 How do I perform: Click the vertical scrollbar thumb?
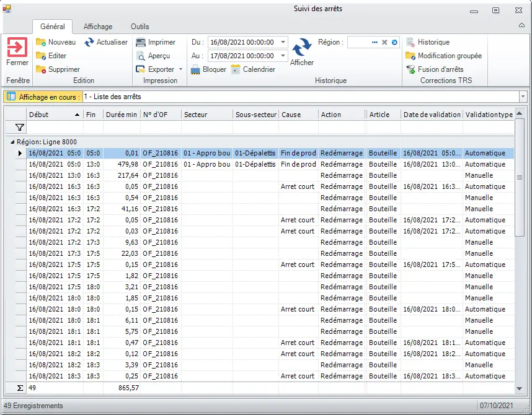(519, 177)
